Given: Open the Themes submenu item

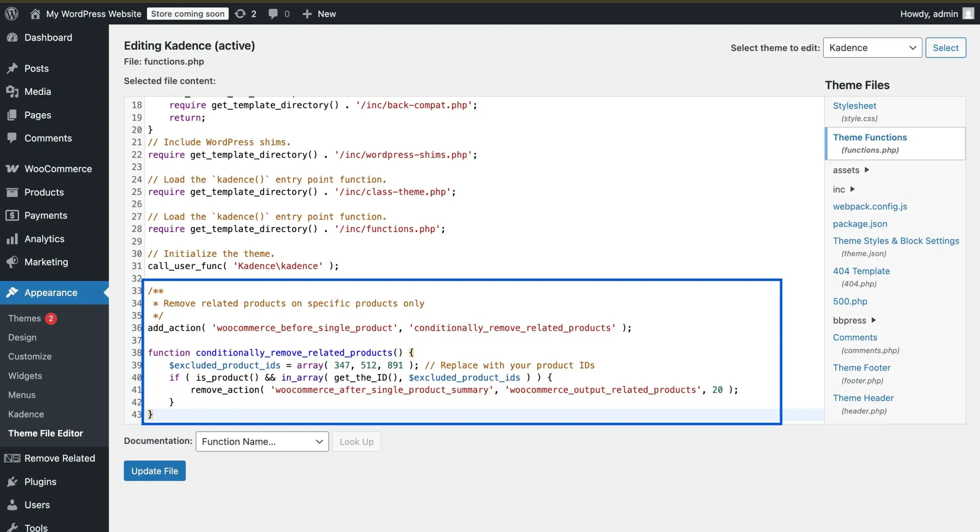Looking at the screenshot, I should [x=24, y=318].
